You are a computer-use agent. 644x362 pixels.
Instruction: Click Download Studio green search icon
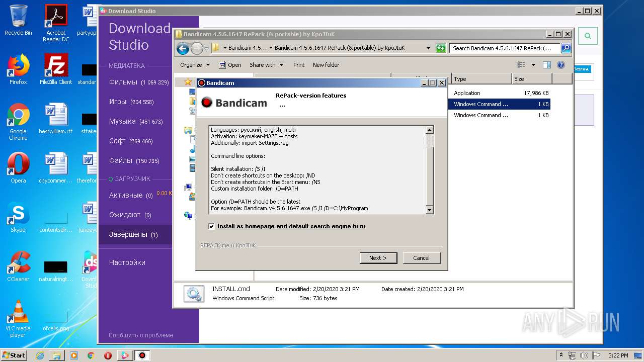point(588,36)
